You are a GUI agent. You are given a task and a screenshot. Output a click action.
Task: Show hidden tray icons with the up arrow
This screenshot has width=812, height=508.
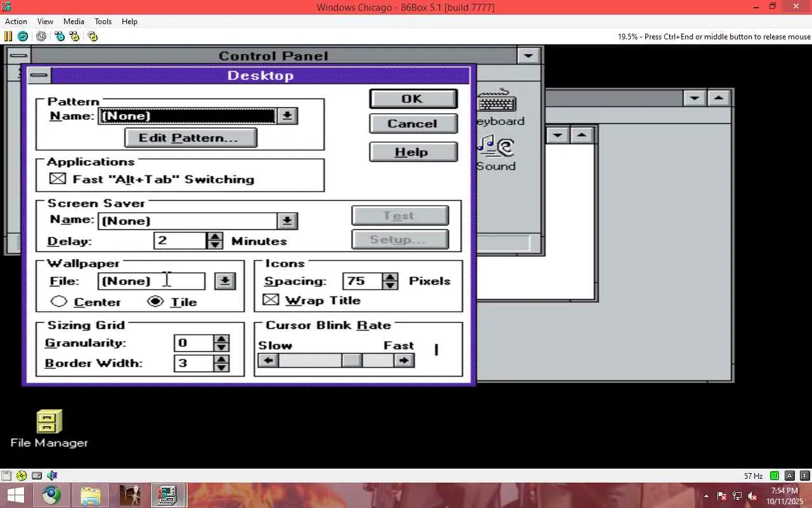(x=706, y=496)
